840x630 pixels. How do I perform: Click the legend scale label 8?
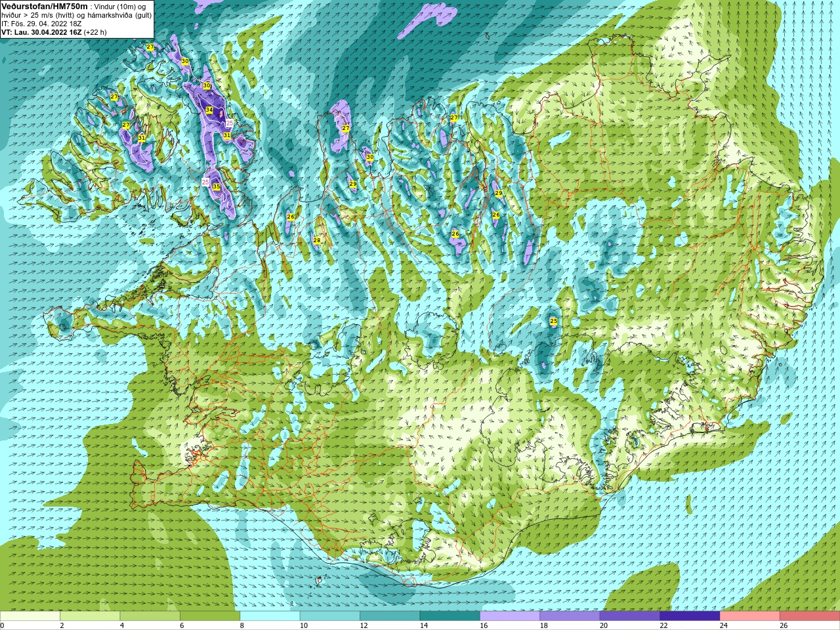tap(242, 625)
